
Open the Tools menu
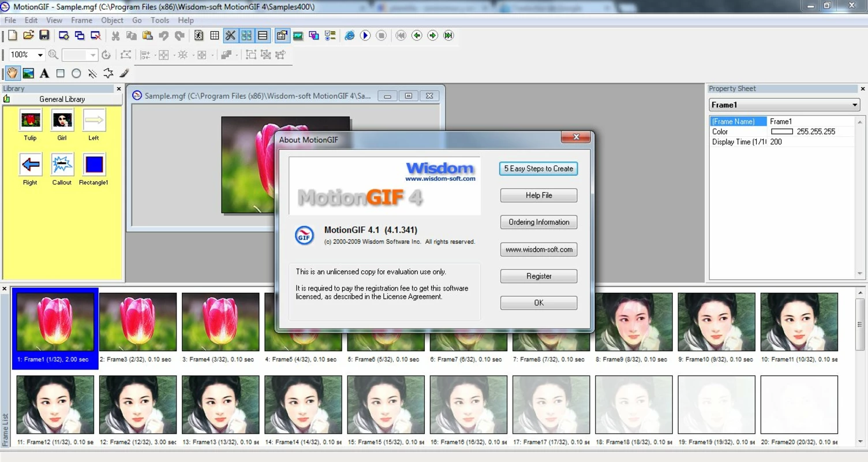[x=160, y=20]
